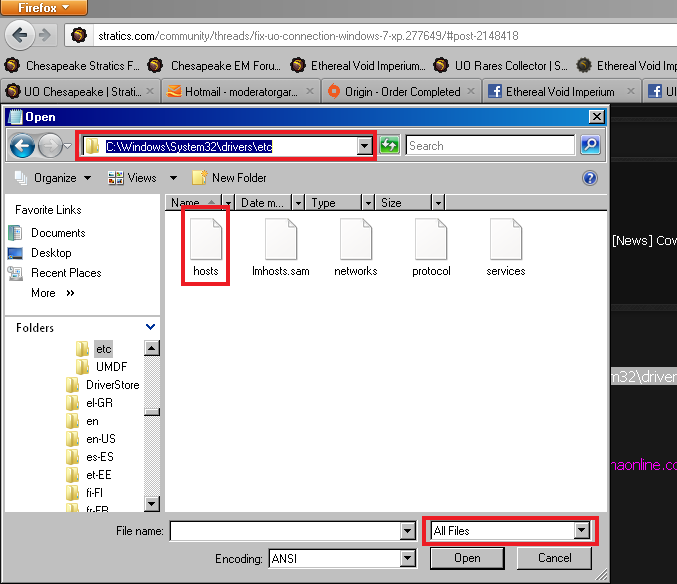The image size is (677, 584).
Task: Click the address path text field
Action: [220, 146]
